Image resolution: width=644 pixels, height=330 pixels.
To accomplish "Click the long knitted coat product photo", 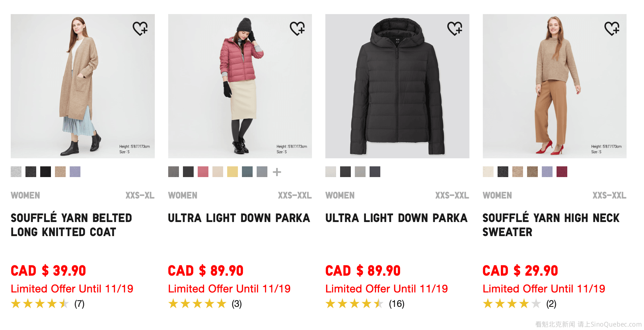I will pos(83,86).
